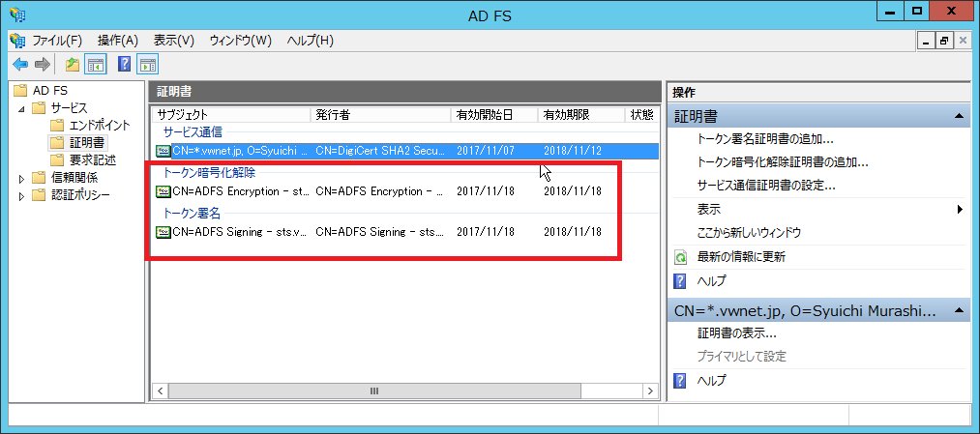Select the エンドポイント tree item

click(100, 125)
